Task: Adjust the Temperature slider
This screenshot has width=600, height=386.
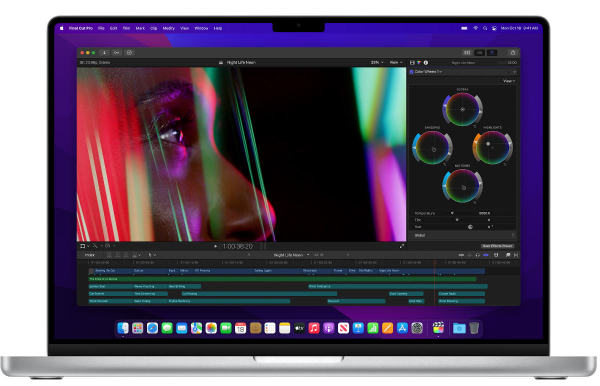Action: pyautogui.click(x=452, y=213)
